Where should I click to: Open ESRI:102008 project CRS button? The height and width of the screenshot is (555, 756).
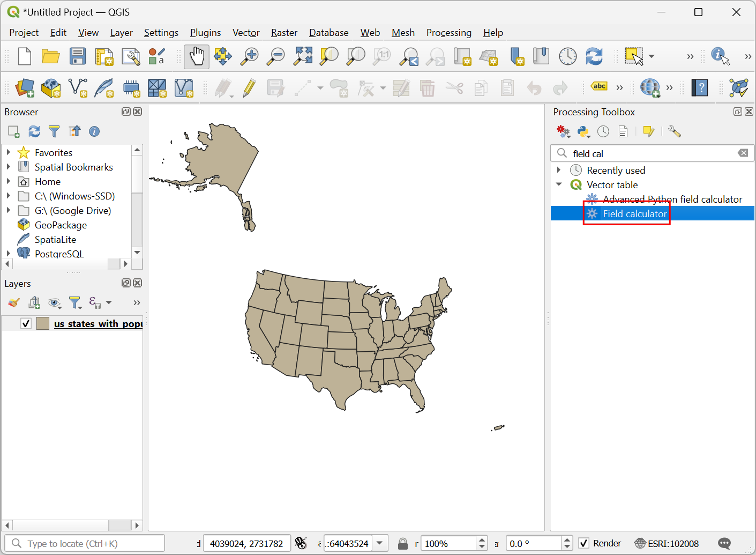(667, 543)
